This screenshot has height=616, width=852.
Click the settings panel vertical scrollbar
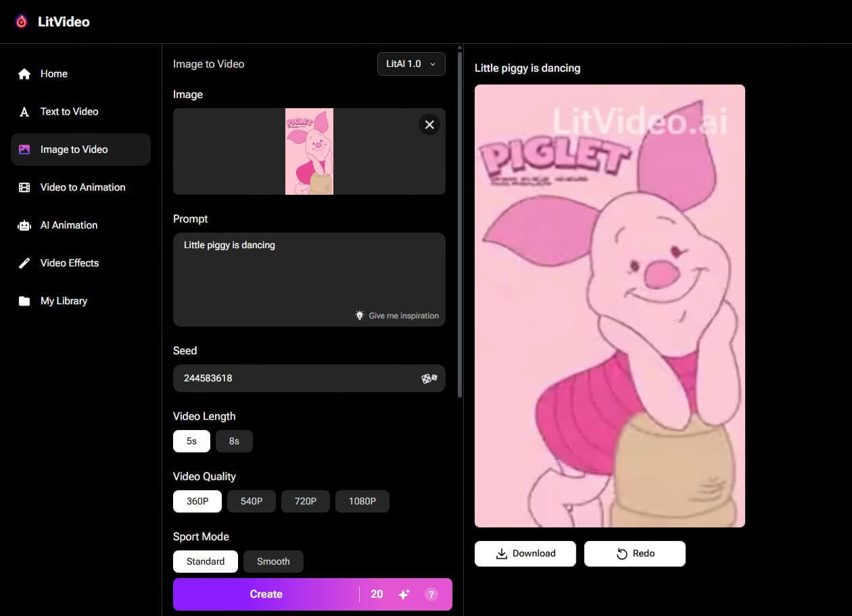pyautogui.click(x=460, y=223)
